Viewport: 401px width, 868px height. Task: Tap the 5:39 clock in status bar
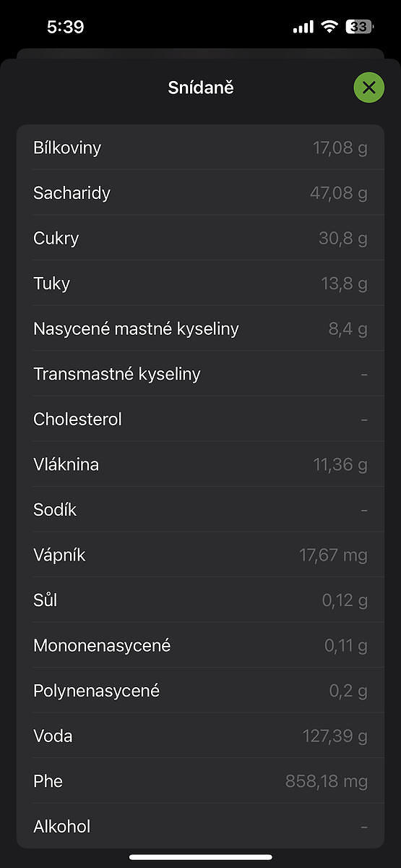(x=65, y=27)
